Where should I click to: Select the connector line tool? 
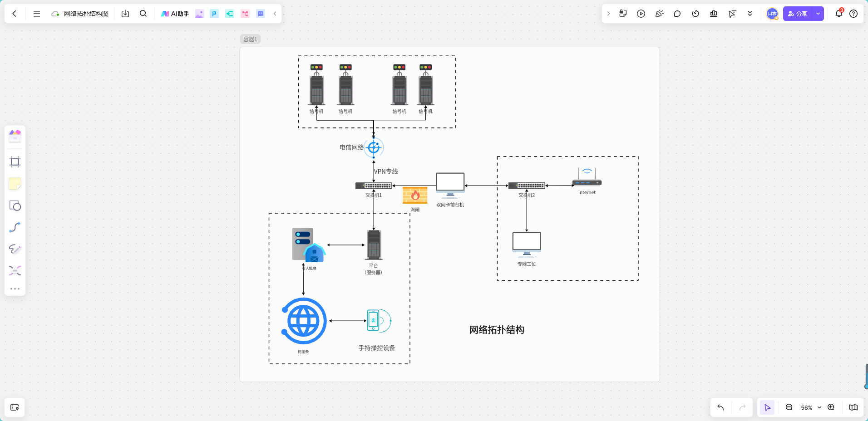pos(15,227)
